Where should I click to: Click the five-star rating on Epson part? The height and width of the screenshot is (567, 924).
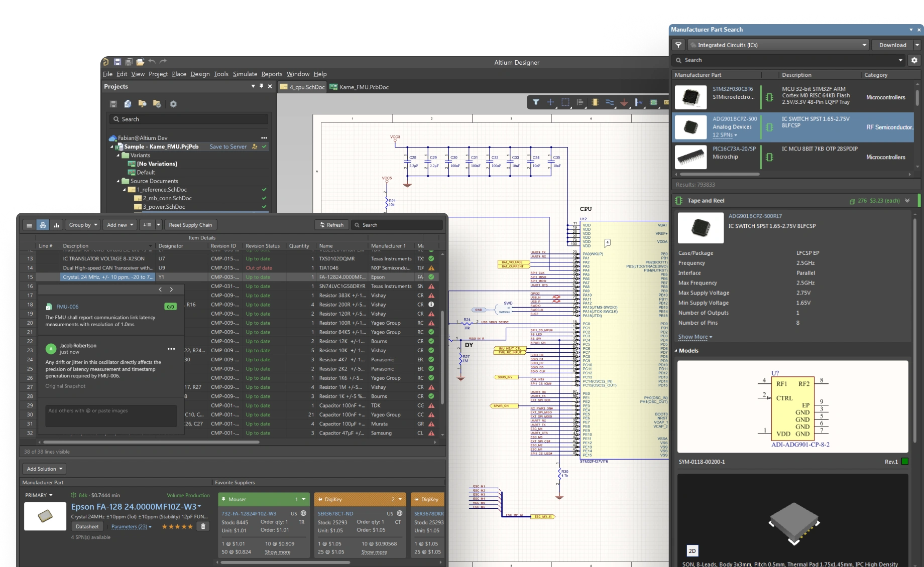point(177,526)
